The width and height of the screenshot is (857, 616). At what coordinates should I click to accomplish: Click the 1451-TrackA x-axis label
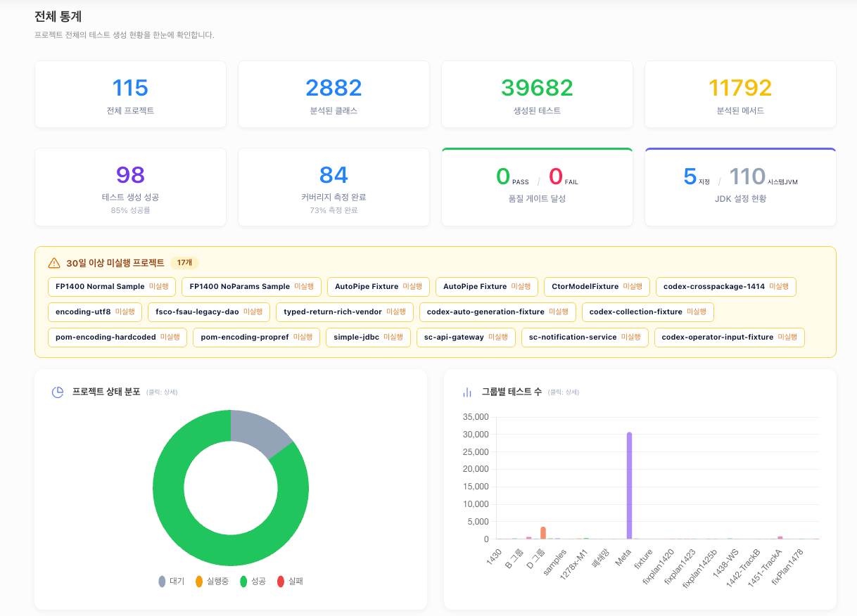coord(766,568)
